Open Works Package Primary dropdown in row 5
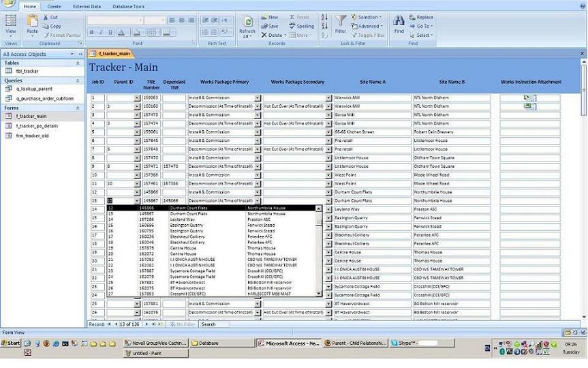The image size is (588, 368). click(258, 132)
